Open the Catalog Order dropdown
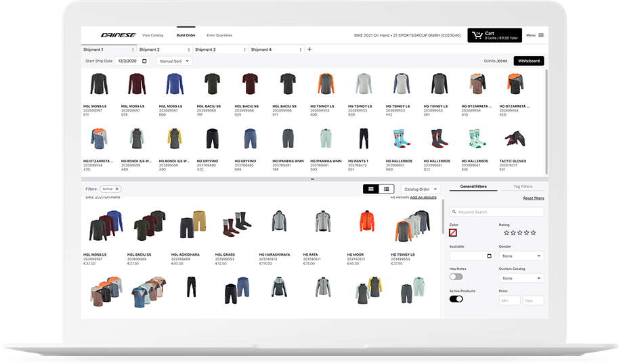621x364 pixels. [420, 189]
